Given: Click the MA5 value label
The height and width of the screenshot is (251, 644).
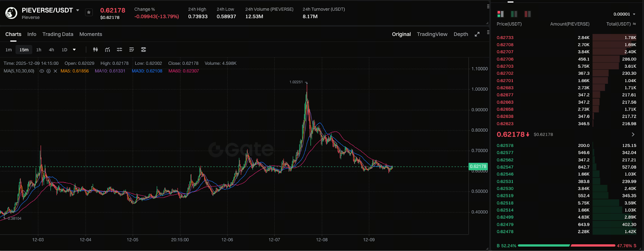Looking at the screenshot, I should (x=74, y=71).
